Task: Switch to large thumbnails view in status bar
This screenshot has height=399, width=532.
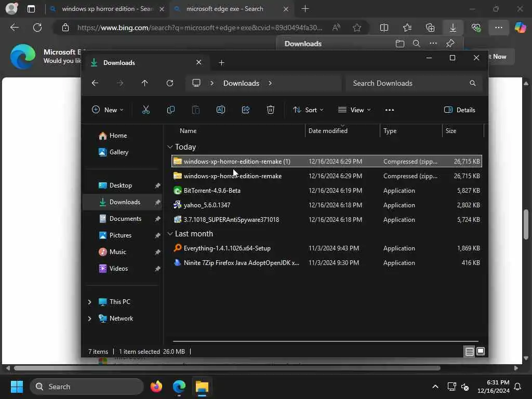Action: [x=481, y=351]
